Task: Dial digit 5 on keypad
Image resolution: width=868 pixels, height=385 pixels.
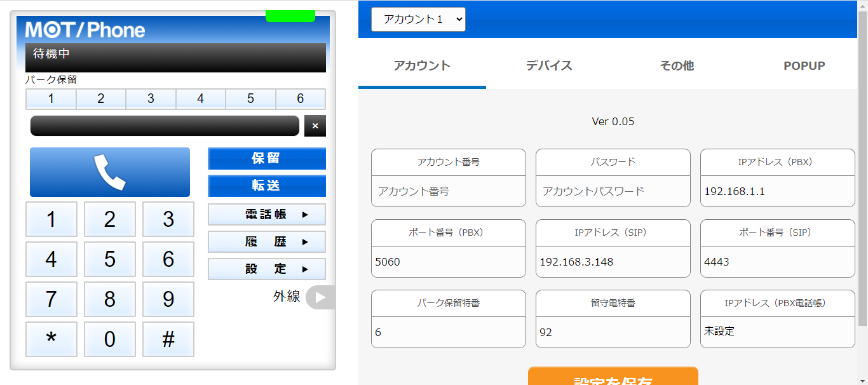Action: pyautogui.click(x=110, y=259)
